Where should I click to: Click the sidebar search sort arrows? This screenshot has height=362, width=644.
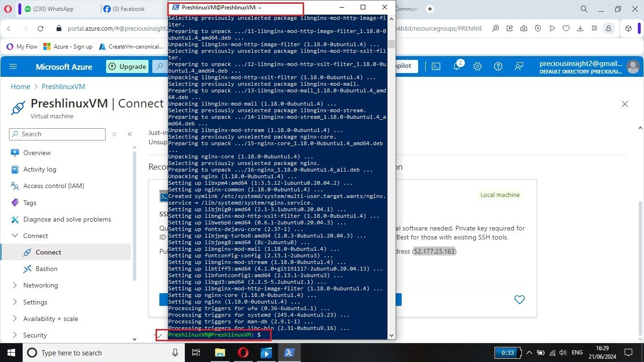(114, 134)
